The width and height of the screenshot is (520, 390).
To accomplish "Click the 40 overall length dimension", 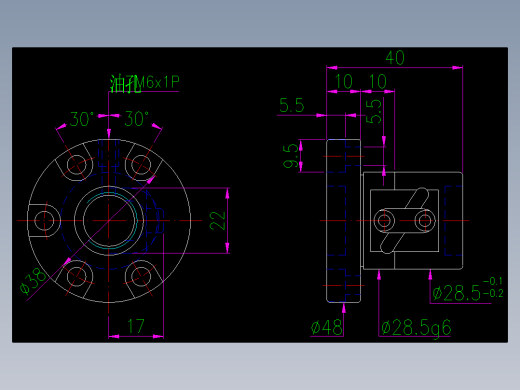I will pos(395,58).
